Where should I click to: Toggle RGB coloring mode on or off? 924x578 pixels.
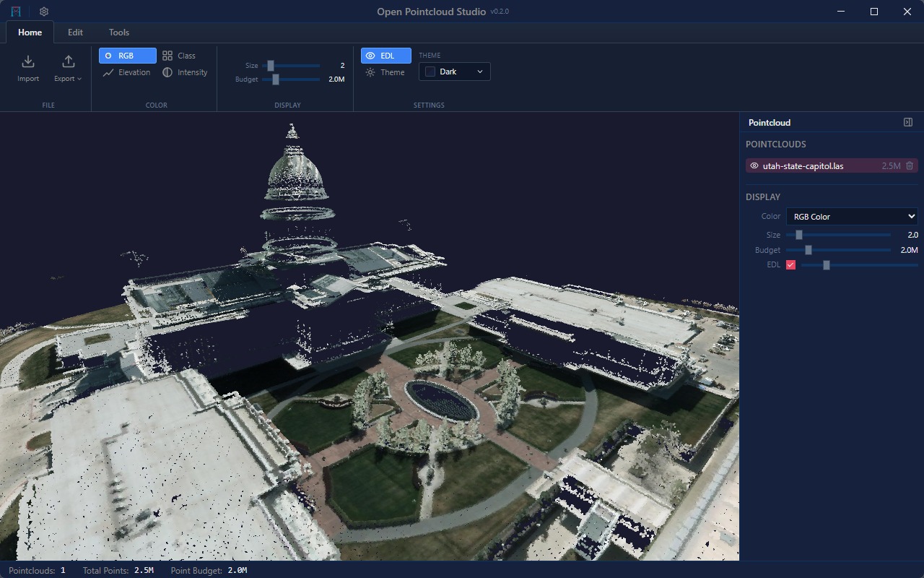(x=126, y=56)
